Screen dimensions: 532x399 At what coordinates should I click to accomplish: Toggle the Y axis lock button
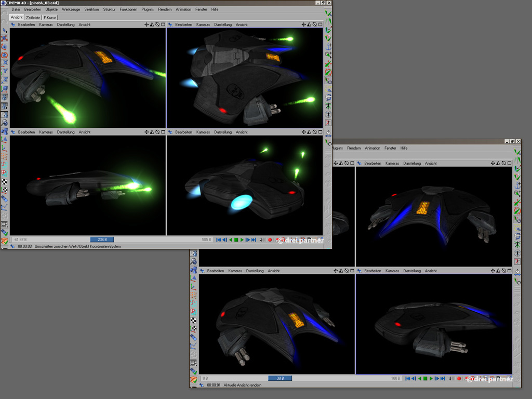pos(5,71)
